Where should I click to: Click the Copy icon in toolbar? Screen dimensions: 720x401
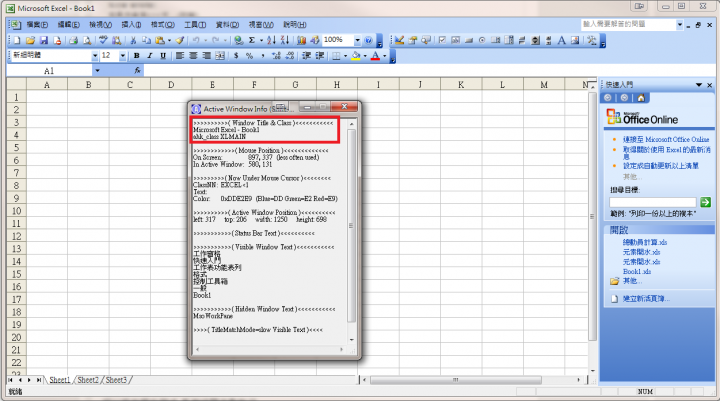(146, 40)
